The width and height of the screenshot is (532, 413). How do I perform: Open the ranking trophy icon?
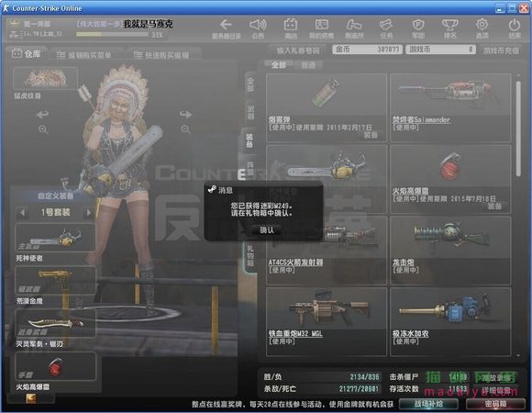pos(449,28)
